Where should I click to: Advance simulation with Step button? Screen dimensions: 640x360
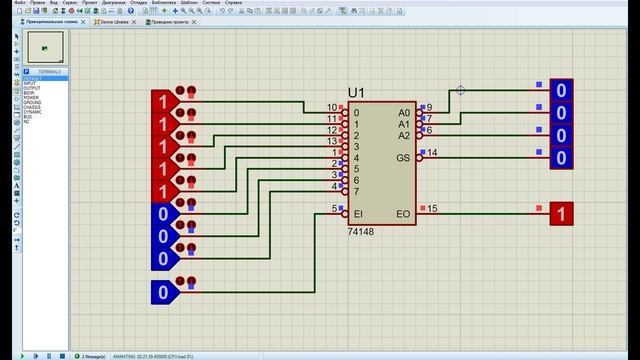click(36, 356)
